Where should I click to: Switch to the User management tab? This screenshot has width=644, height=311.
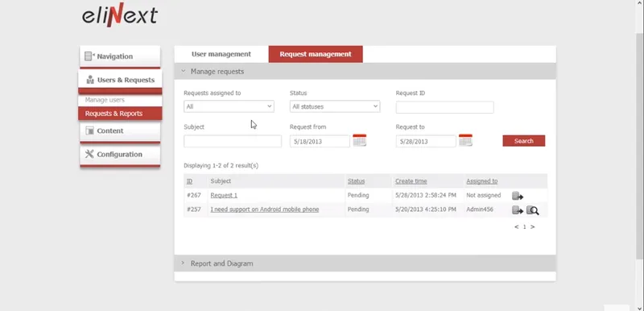(x=221, y=54)
